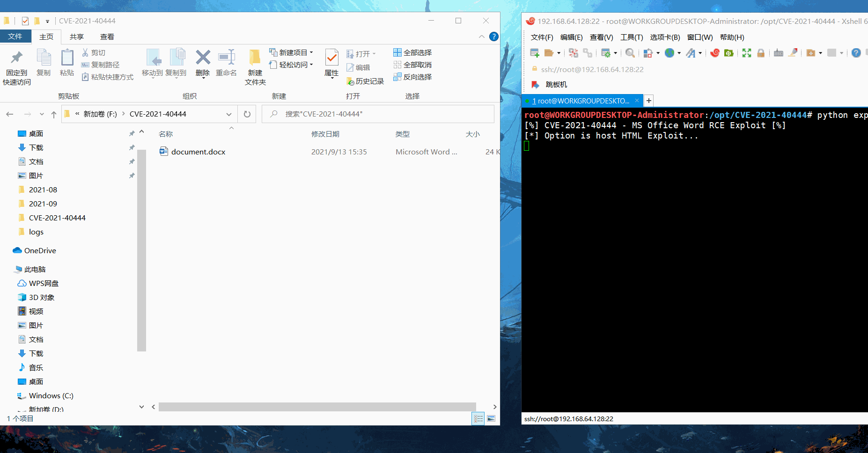Viewport: 868px width, 453px height.
Task: Open the Easy access dropdown
Action: [x=291, y=65]
